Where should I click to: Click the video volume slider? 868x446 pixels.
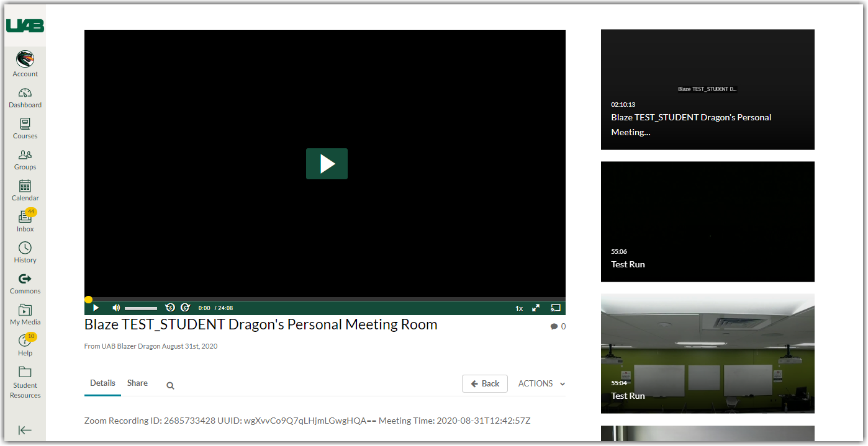[141, 308]
